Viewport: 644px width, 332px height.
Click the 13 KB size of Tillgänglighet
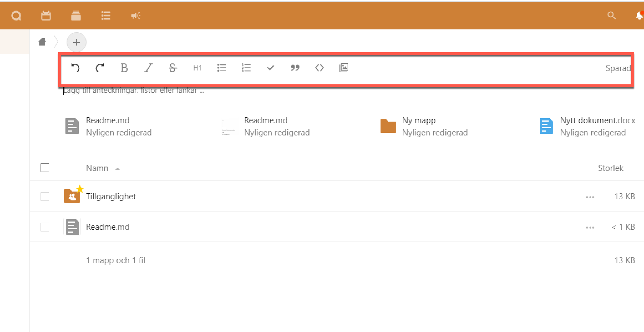(625, 197)
